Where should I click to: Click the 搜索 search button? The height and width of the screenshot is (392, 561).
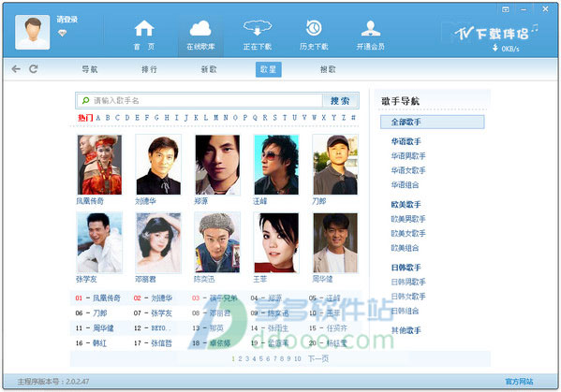pos(340,101)
